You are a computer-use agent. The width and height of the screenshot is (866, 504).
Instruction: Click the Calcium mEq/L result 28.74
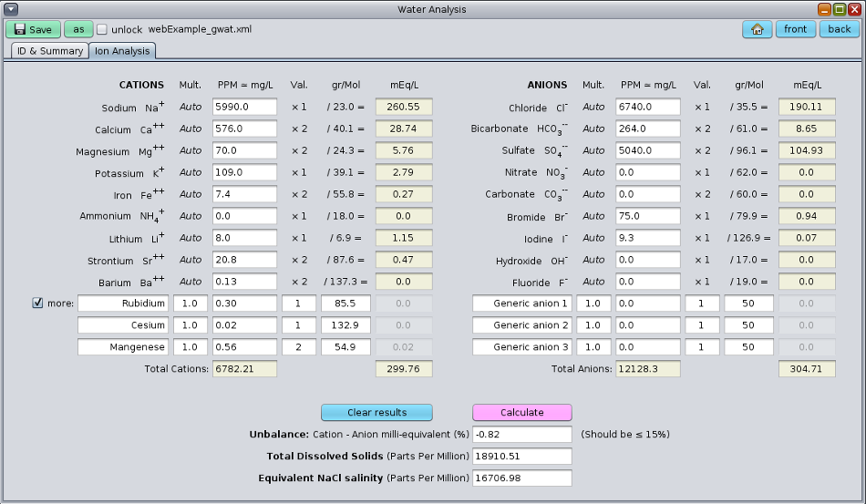[404, 129]
